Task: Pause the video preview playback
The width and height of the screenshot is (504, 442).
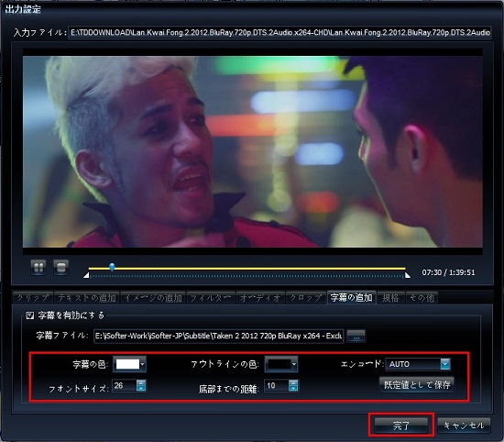Action: pos(38,268)
